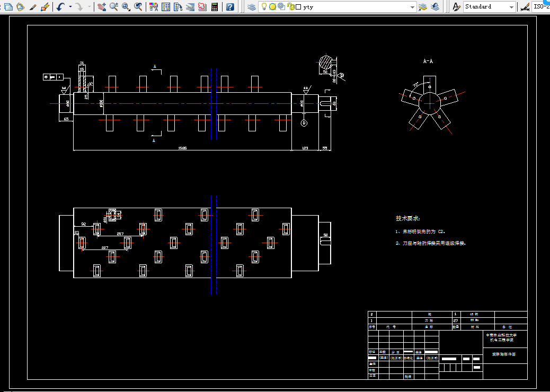Open the Tool Palettes window icon

(x=178, y=6)
